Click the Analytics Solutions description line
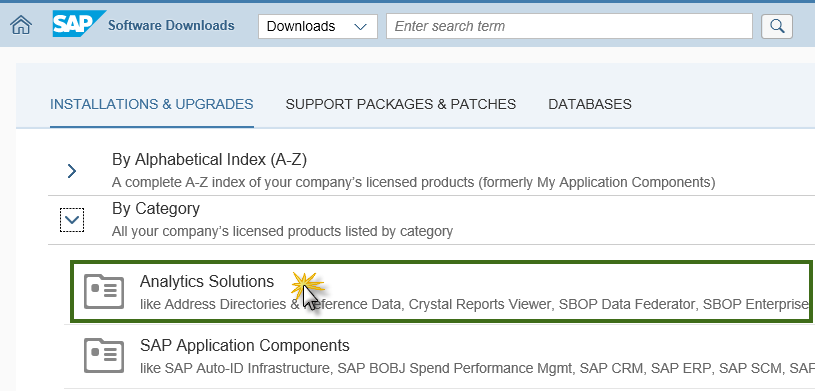Screen dimensions: 815x391 (x=475, y=304)
